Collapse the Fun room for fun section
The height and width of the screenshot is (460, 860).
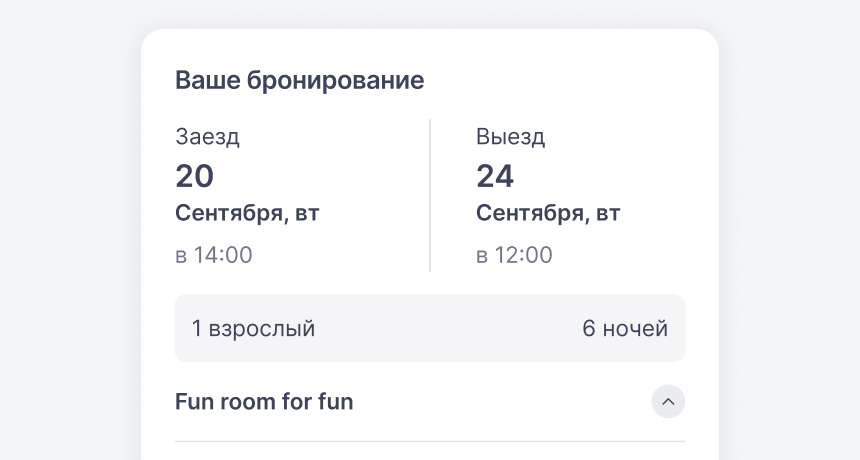(668, 401)
